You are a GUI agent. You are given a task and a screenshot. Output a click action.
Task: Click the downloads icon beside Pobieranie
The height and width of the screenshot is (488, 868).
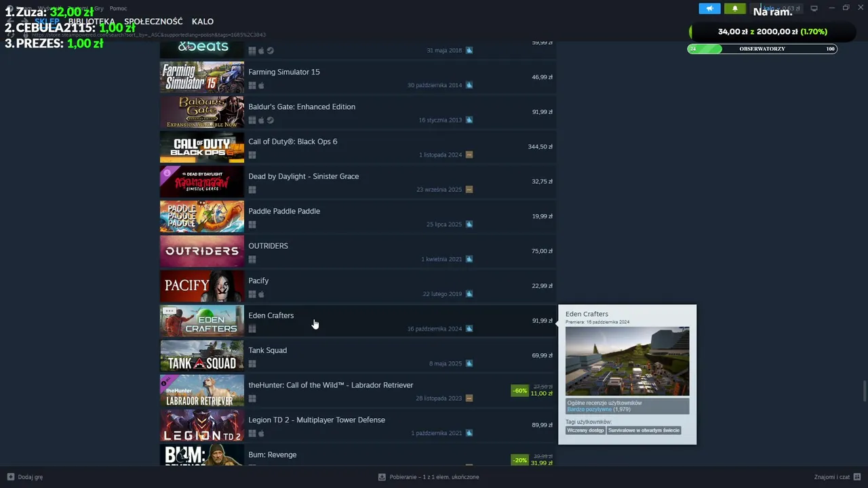point(382,477)
